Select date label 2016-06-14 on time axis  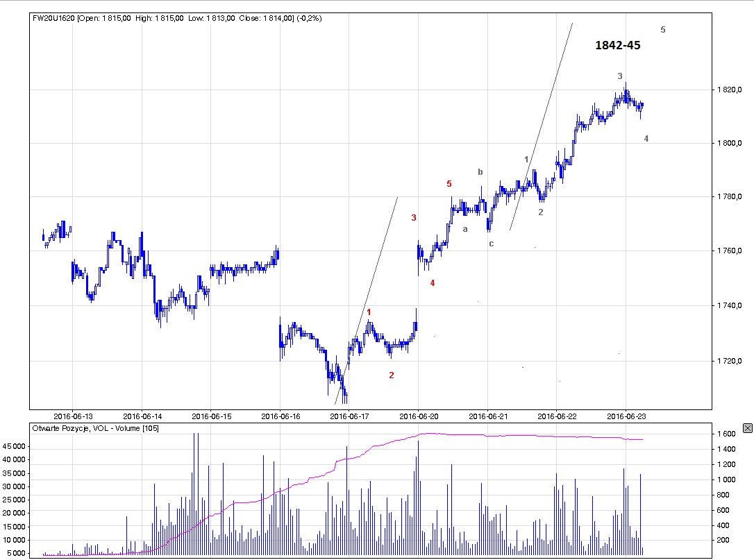point(142,416)
